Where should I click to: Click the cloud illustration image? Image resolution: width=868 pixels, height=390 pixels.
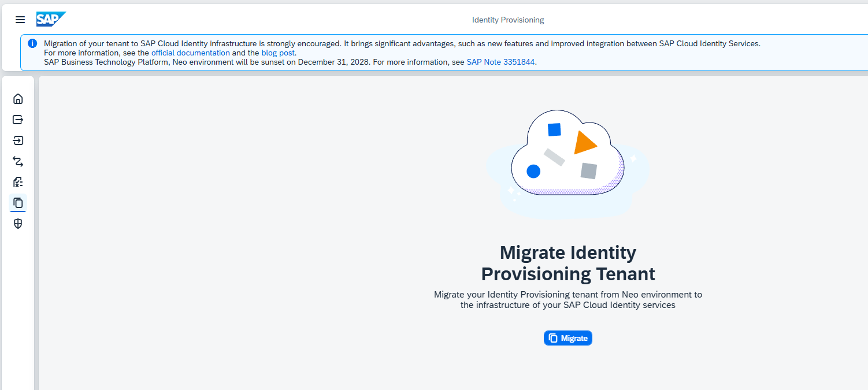568,165
